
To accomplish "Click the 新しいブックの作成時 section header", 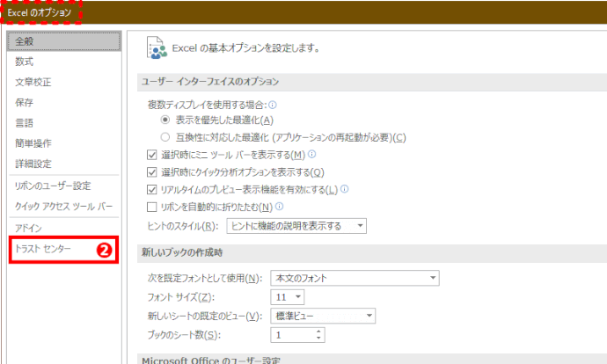I will pos(182,252).
